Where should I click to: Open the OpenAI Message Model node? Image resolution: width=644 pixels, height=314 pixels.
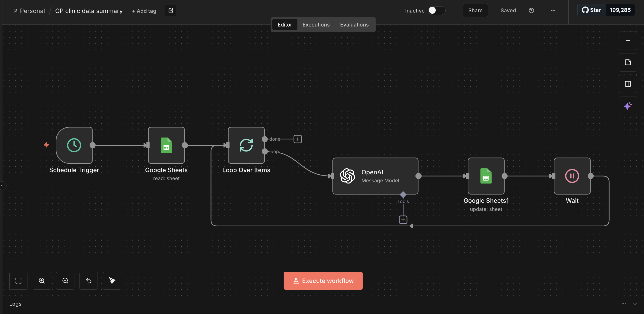click(x=375, y=176)
